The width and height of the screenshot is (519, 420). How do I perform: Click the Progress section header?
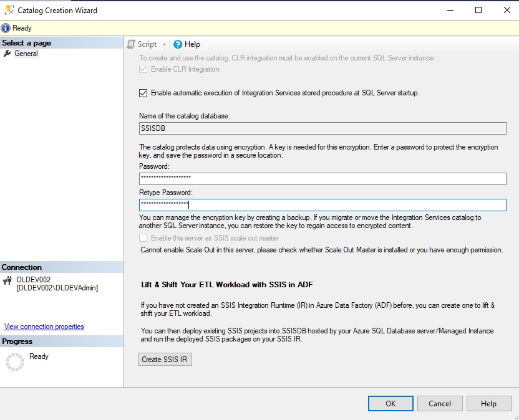coord(62,341)
